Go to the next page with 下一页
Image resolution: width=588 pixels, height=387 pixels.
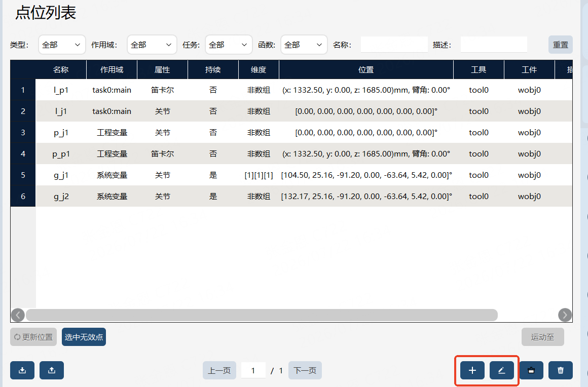coord(305,370)
